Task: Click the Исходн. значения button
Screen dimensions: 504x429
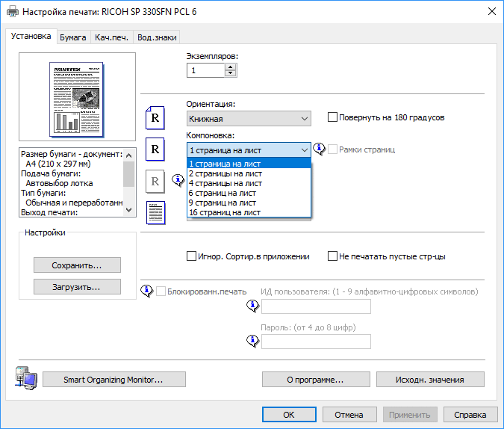Action: (430, 380)
